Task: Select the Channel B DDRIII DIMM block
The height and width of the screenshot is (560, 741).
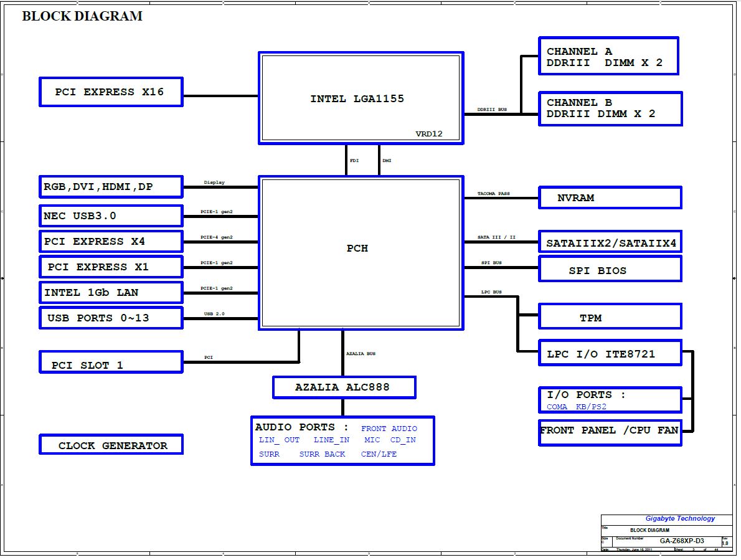Action: (610, 108)
